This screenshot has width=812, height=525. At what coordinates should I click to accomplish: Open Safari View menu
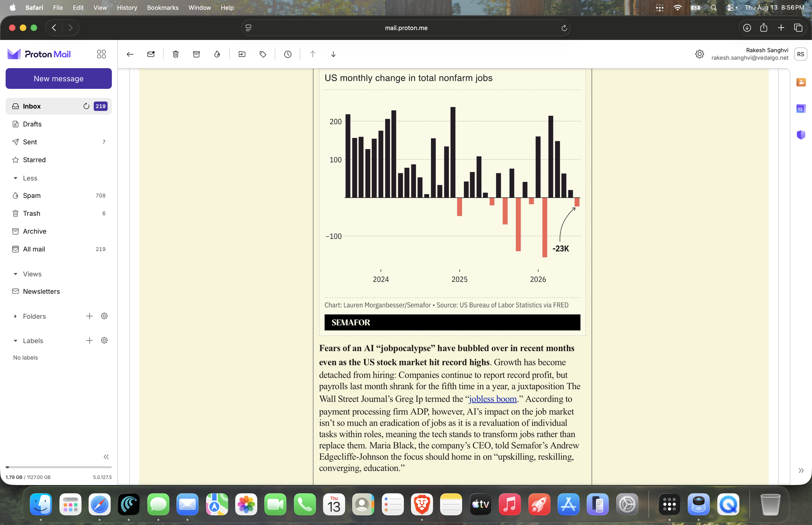[100, 7]
